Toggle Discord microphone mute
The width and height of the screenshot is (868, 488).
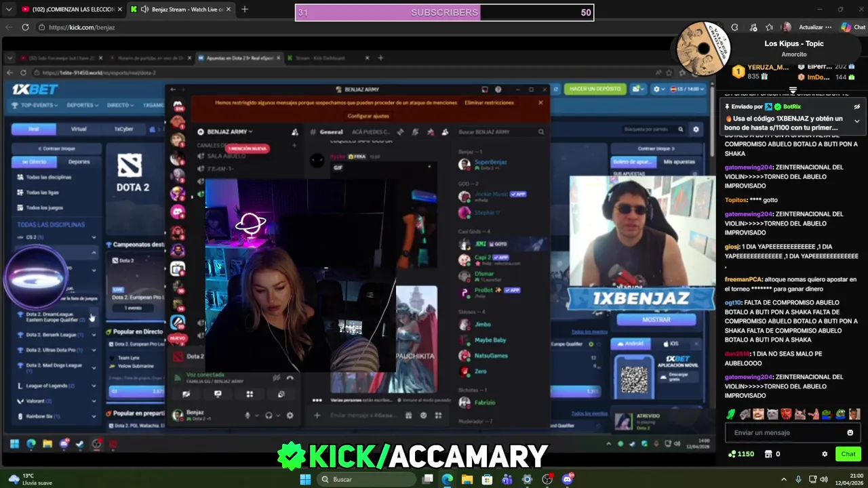pos(248,415)
